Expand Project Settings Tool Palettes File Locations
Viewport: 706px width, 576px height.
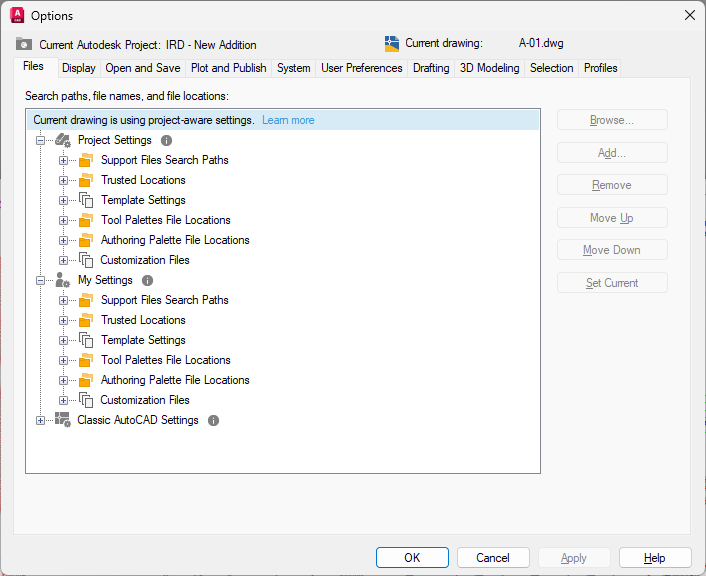63,221
